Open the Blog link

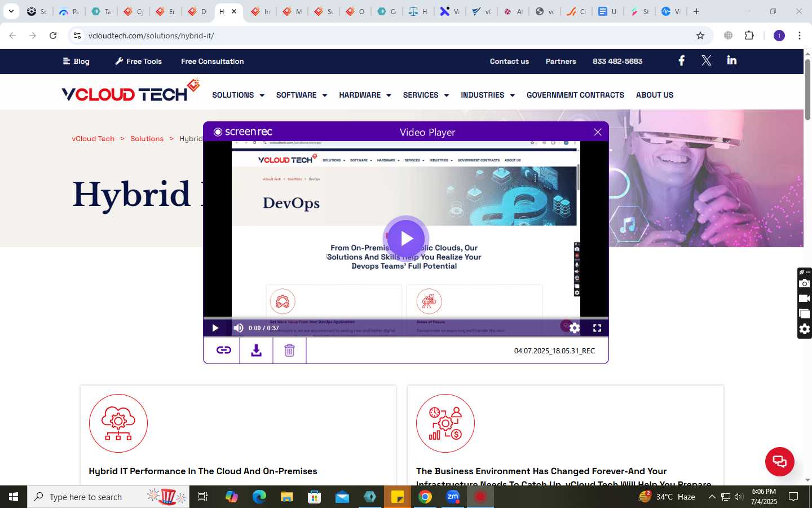pyautogui.click(x=76, y=61)
